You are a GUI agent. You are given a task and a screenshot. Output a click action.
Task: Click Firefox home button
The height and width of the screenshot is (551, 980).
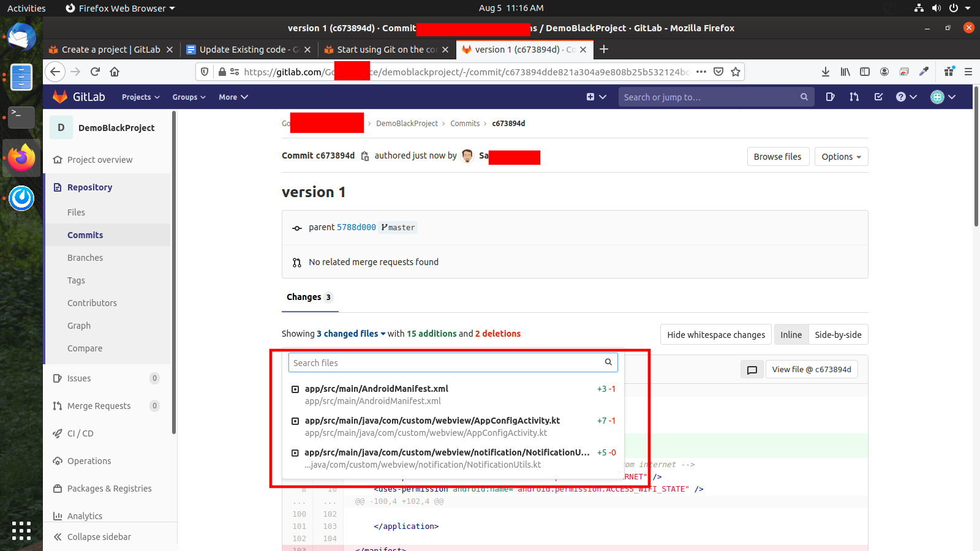tap(115, 72)
